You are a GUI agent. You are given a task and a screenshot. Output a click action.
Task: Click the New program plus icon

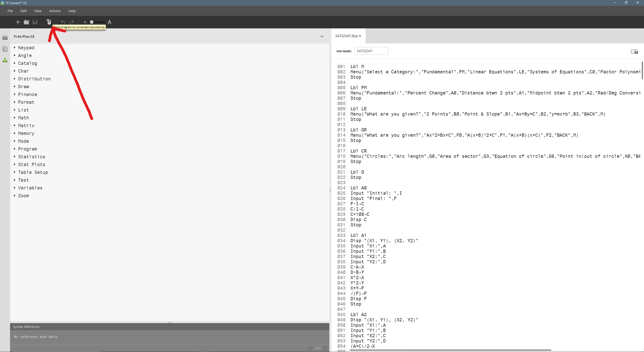point(18,22)
